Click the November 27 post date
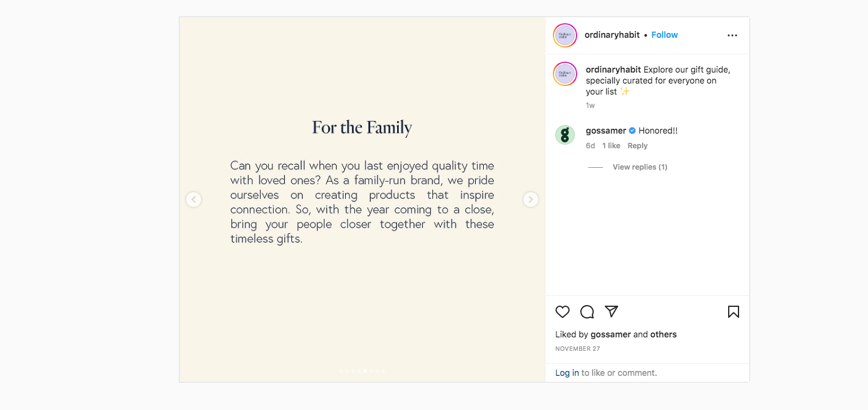 tap(577, 349)
